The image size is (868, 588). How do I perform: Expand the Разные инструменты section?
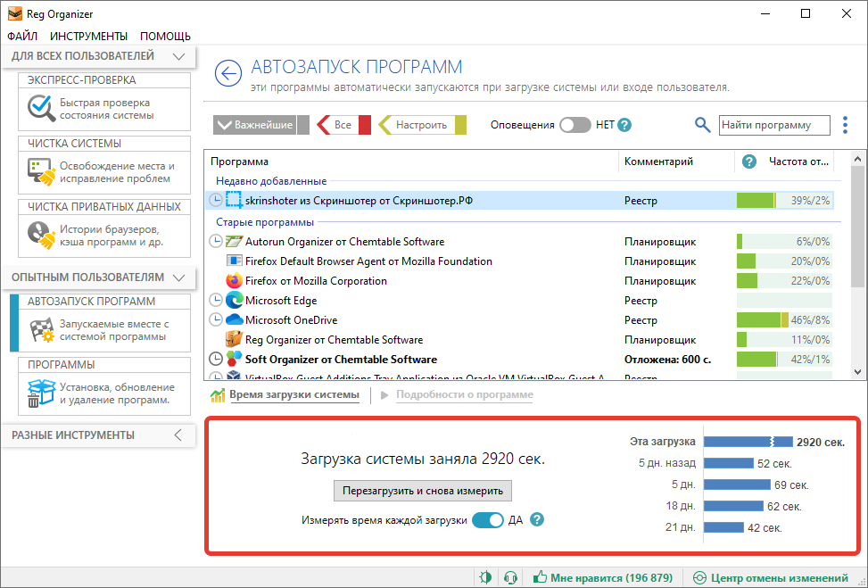[x=178, y=435]
